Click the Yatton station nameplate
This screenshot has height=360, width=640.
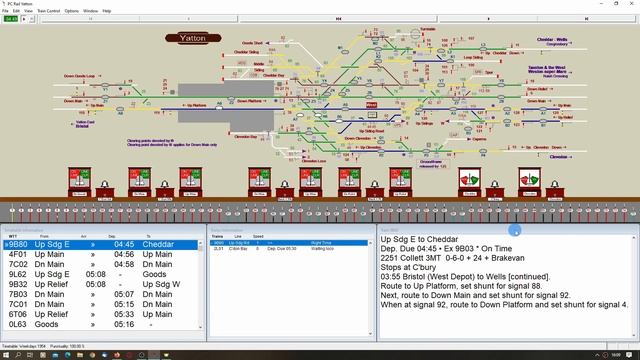tap(193, 38)
